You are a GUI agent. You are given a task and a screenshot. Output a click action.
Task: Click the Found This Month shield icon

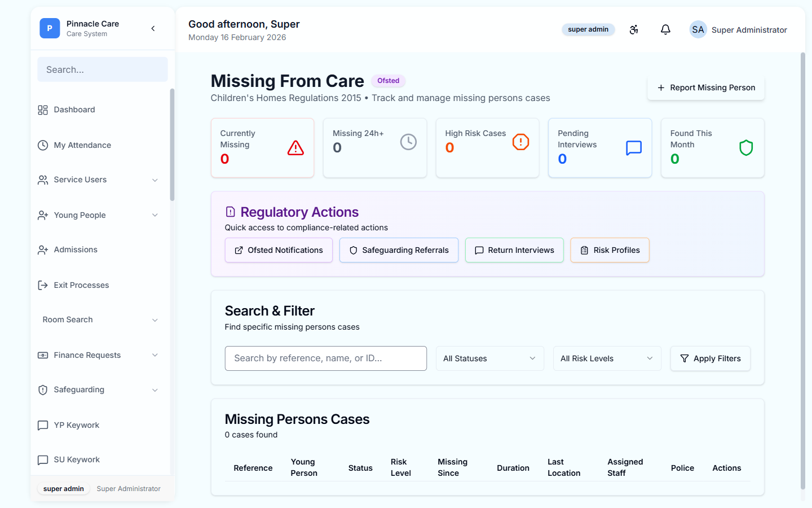746,147
